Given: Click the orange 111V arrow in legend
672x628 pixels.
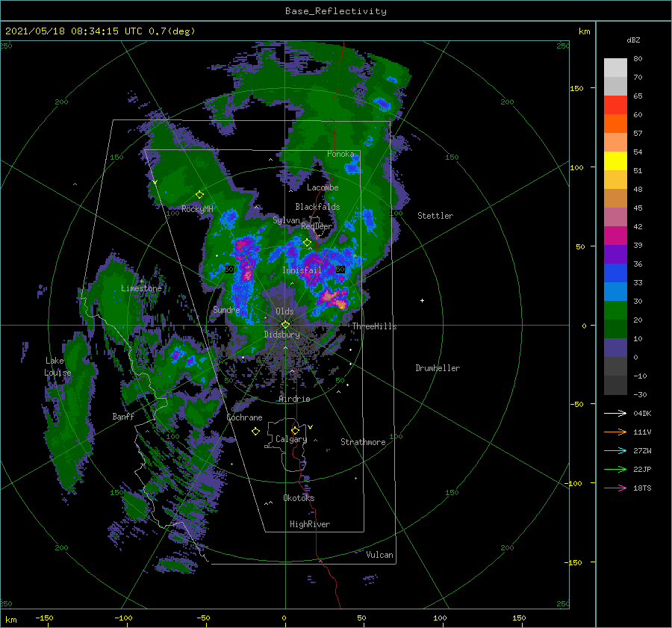Looking at the screenshot, I should point(615,432).
